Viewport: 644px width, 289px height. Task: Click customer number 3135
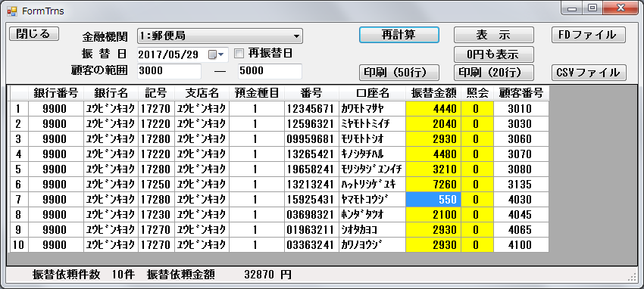[521, 185]
